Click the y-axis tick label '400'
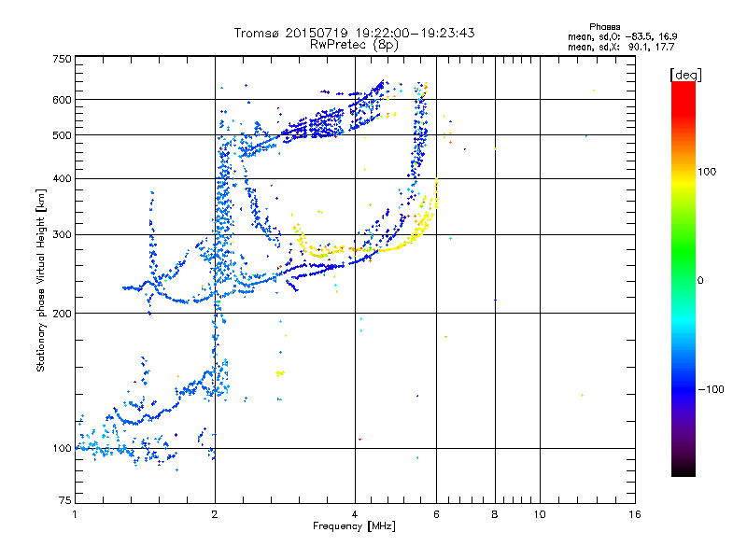747x560 pixels. tap(63, 178)
